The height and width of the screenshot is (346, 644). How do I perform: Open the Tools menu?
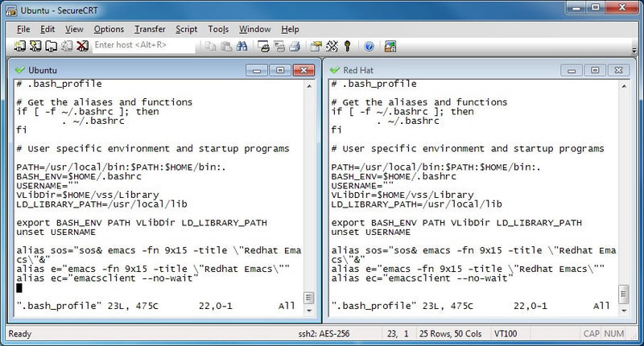(218, 29)
